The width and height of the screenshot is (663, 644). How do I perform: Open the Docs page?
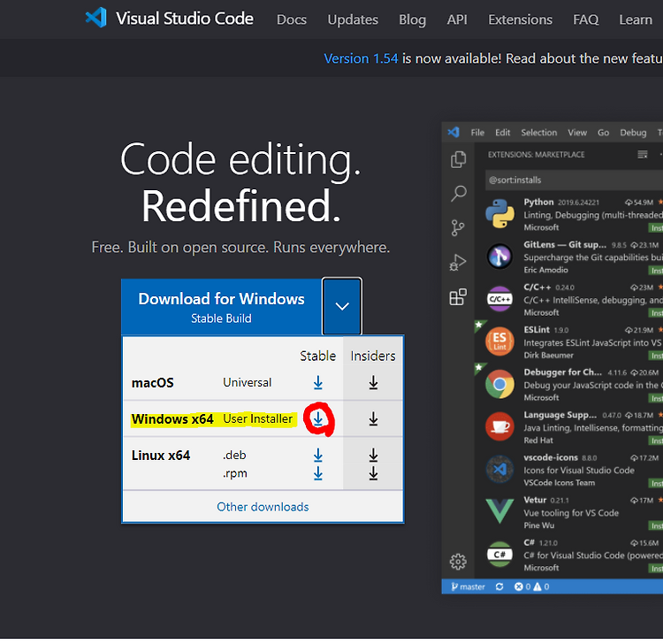coord(292,19)
